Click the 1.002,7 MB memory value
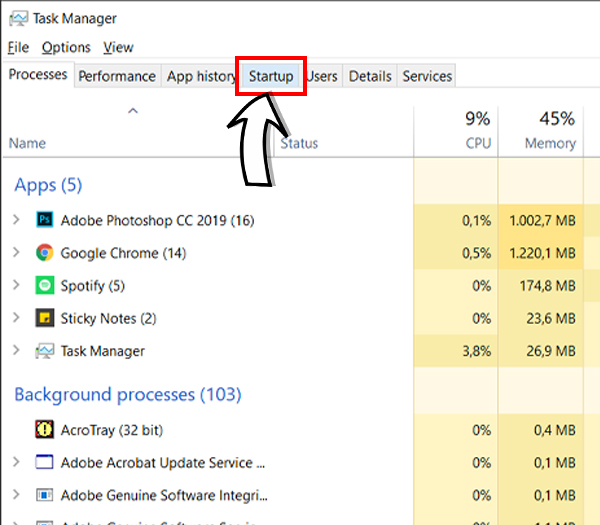 [x=542, y=220]
